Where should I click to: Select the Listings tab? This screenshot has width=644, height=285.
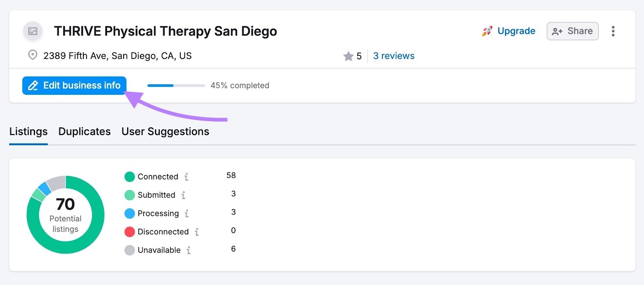(28, 131)
